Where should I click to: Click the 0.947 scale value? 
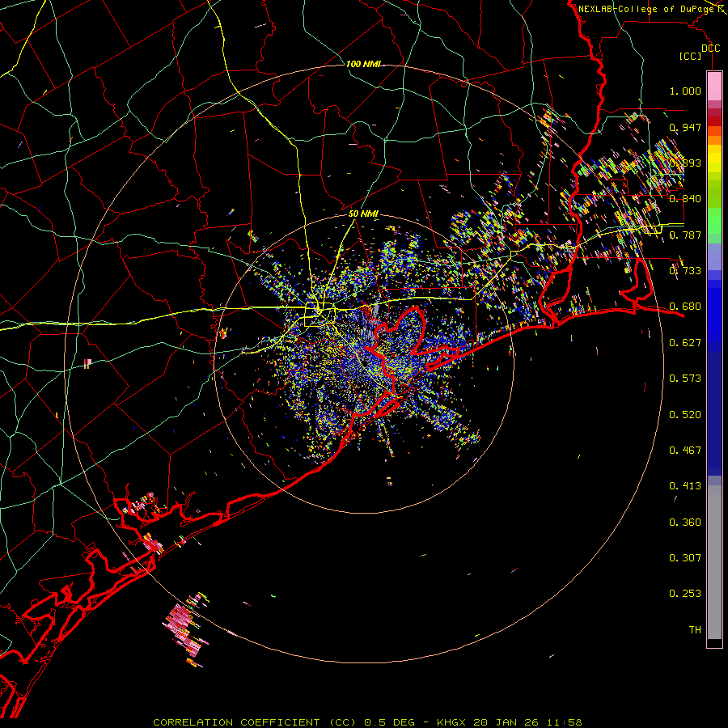click(x=685, y=127)
